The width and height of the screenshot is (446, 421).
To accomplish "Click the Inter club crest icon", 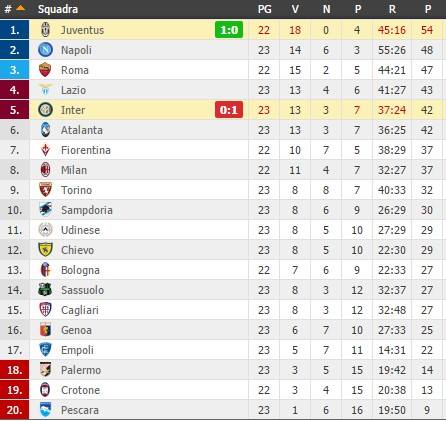I will [45, 110].
